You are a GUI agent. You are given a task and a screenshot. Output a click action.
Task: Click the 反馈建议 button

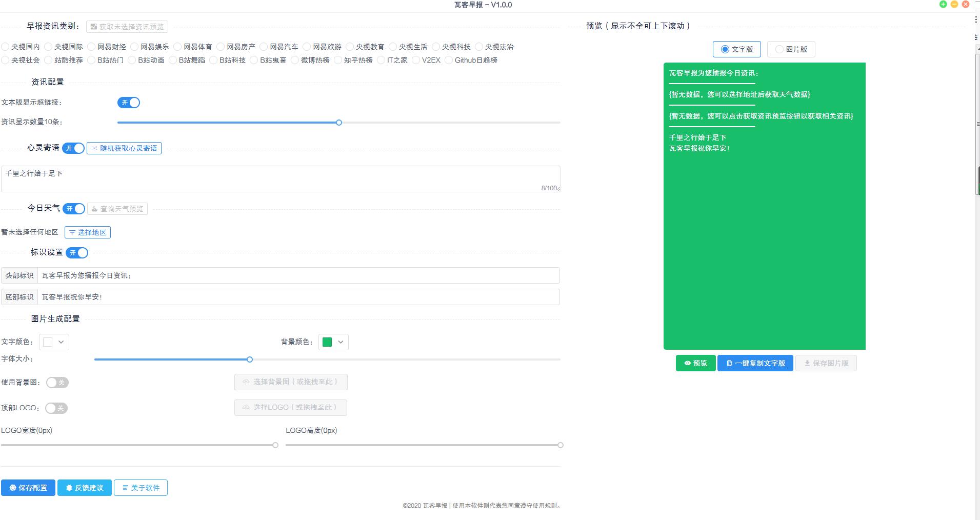click(85, 488)
